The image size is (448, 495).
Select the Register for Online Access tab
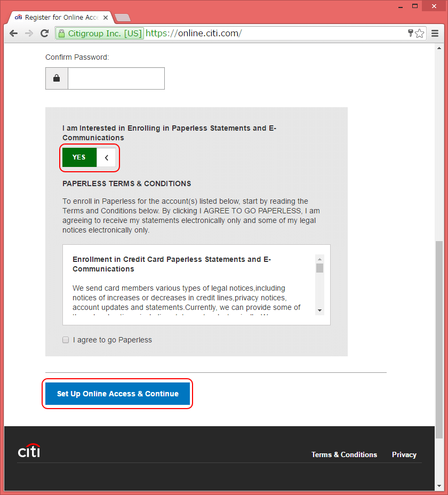pyautogui.click(x=59, y=18)
